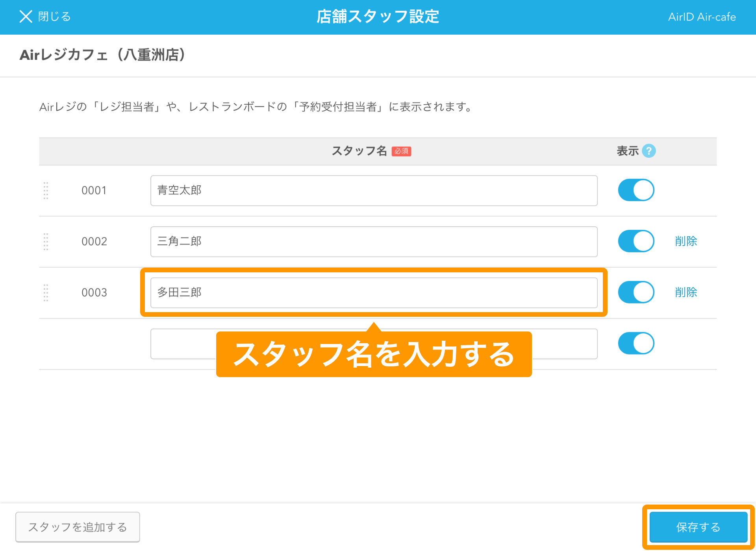Screen dimensions: 756x551
Task: Click スタッフを追加する button
Action: (x=78, y=527)
